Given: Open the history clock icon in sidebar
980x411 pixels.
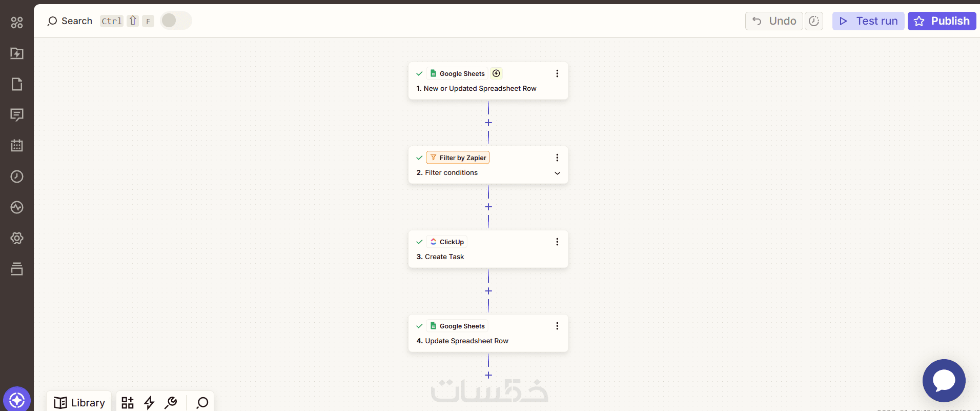Looking at the screenshot, I should 17,177.
